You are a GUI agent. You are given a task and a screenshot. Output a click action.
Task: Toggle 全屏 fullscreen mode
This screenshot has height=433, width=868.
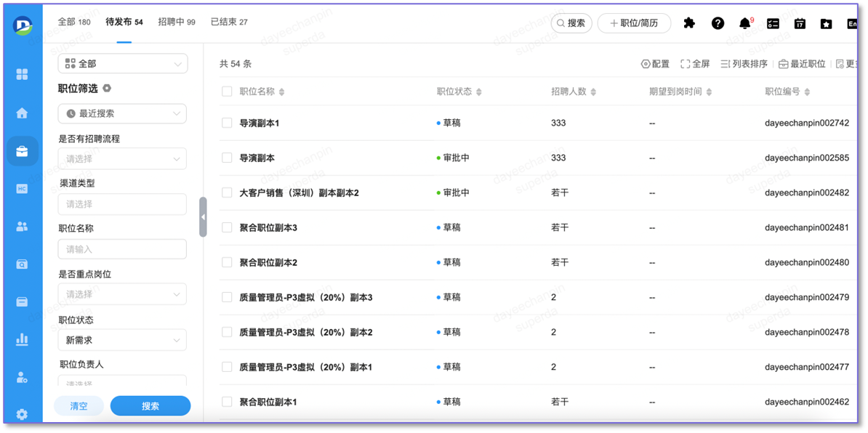coord(695,64)
